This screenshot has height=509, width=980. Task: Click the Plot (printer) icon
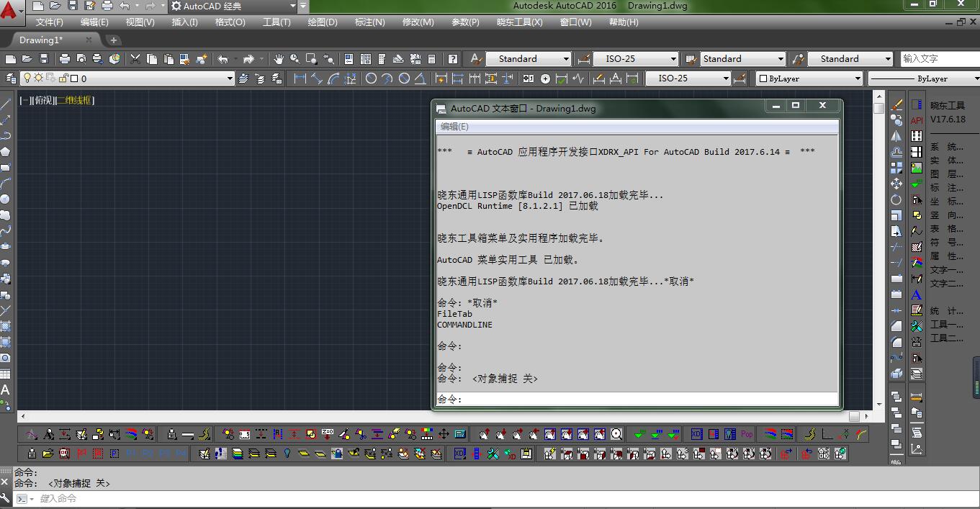pyautogui.click(x=64, y=59)
